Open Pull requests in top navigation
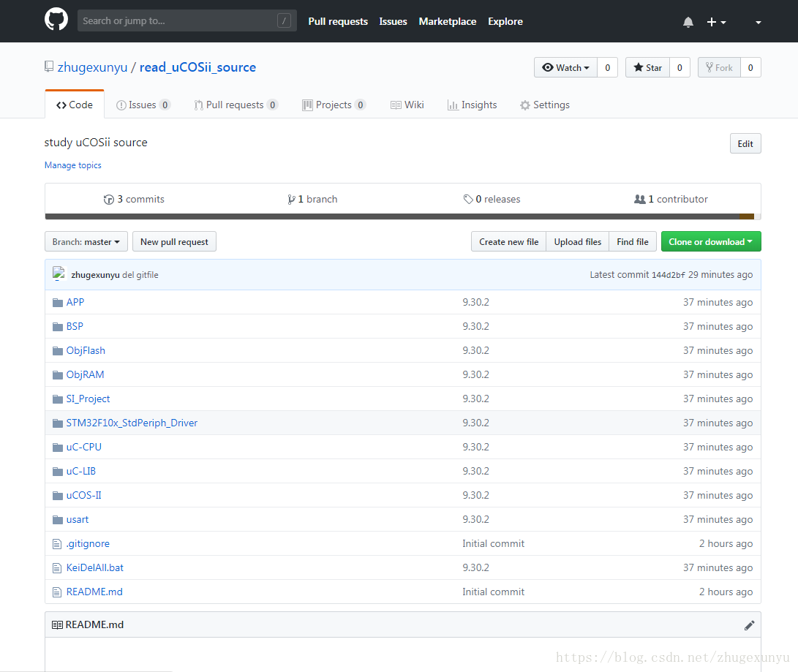798x672 pixels. (338, 21)
